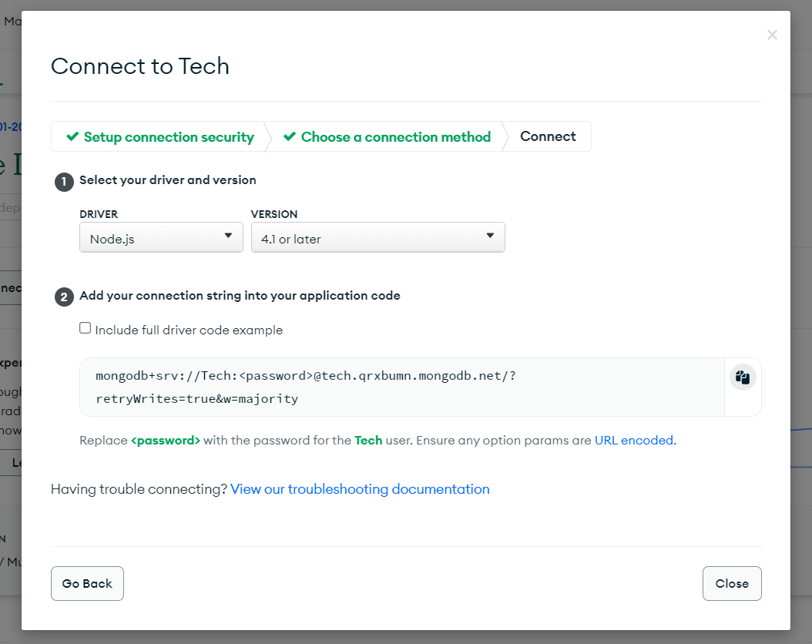812x644 pixels.
Task: Copy the connection string with clipboard icon
Action: tap(743, 377)
